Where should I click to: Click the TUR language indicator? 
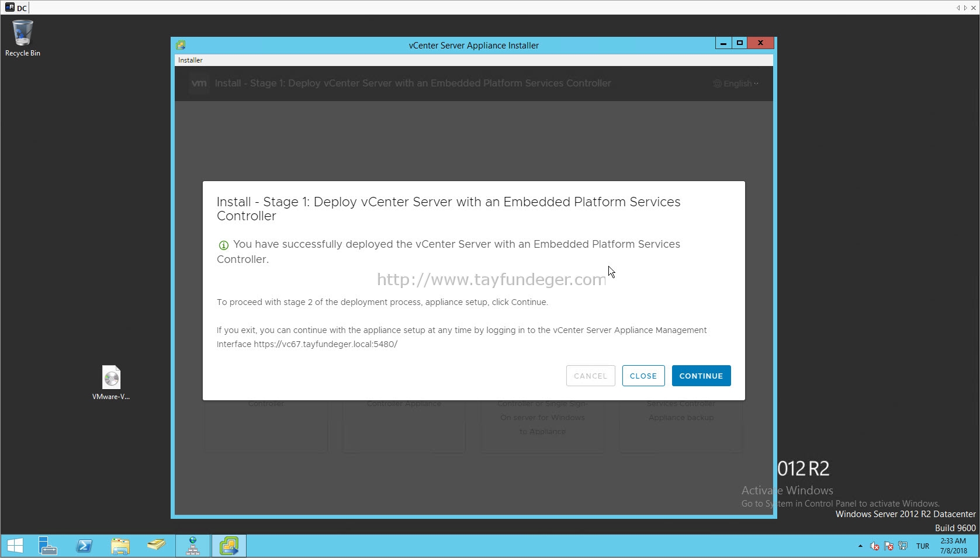pyautogui.click(x=923, y=546)
